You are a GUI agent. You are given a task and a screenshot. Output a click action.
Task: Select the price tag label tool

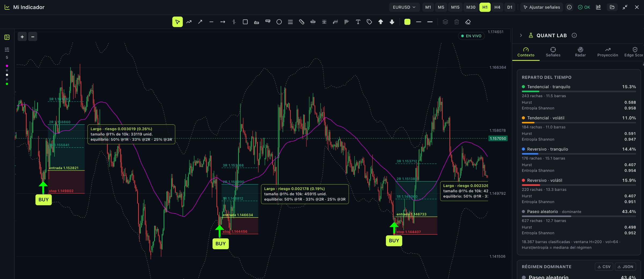click(x=369, y=22)
